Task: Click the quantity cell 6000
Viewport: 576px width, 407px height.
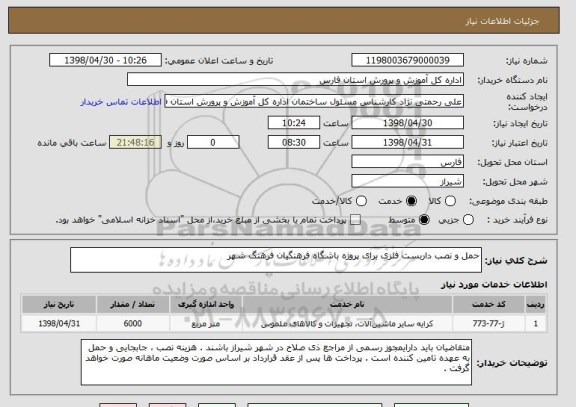Action: coord(133,324)
